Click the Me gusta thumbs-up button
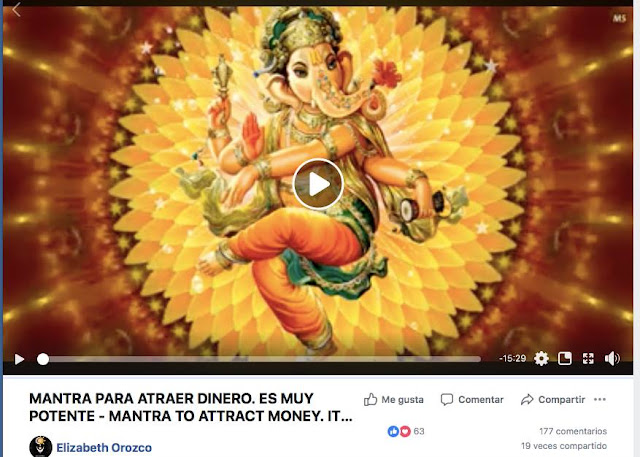The width and height of the screenshot is (640, 457). coord(393,399)
